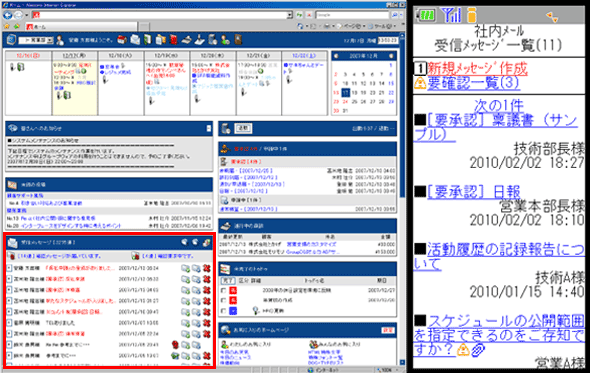Click the browser stop loading X icon

309,15
